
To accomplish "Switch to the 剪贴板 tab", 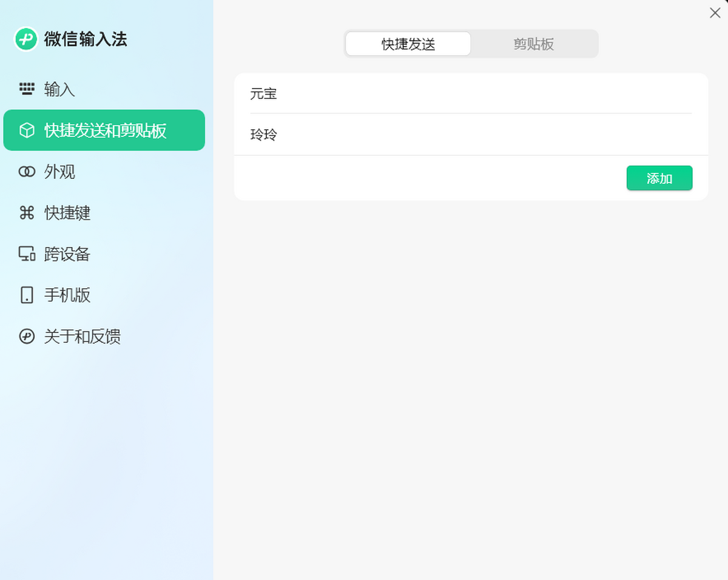I will pos(533,44).
